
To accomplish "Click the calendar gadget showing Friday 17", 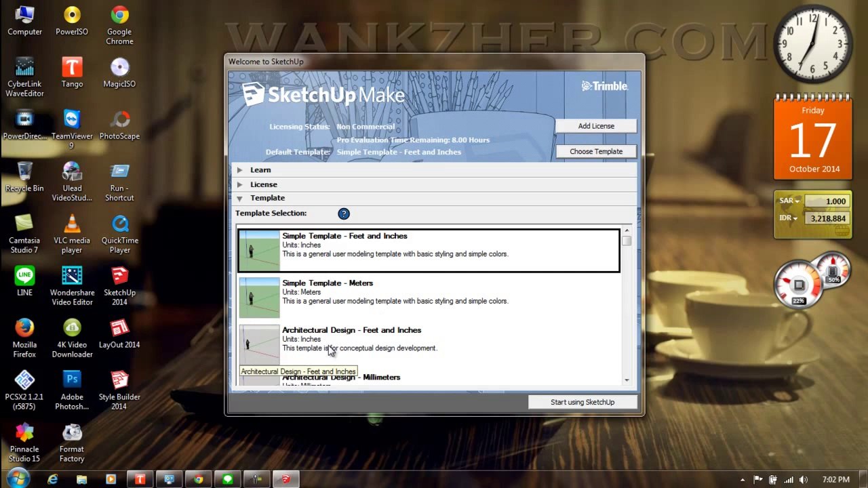I will 813,138.
